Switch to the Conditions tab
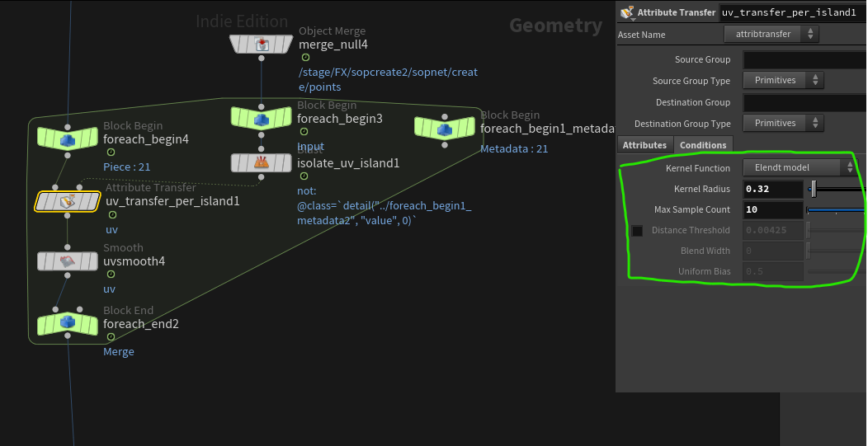868x446 pixels. 703,145
